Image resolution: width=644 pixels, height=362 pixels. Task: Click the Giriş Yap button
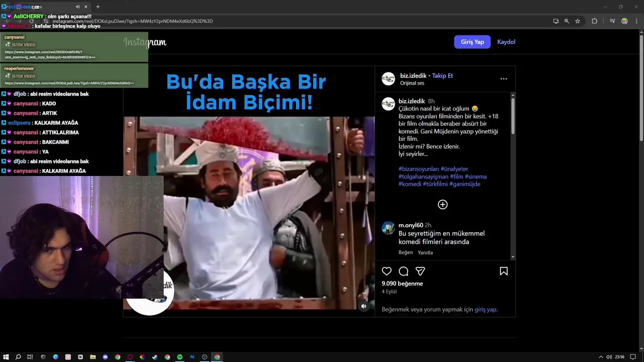point(472,42)
